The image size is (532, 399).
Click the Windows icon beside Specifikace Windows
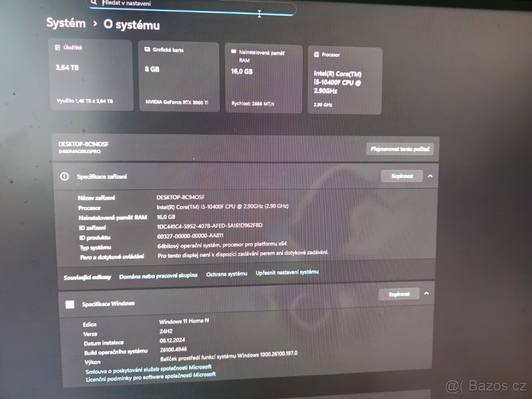(x=69, y=305)
